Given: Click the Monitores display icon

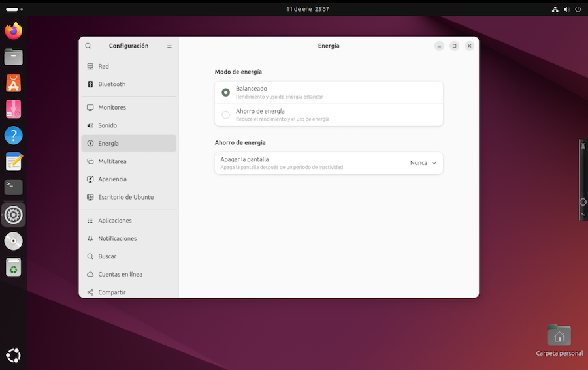Looking at the screenshot, I should coord(90,108).
